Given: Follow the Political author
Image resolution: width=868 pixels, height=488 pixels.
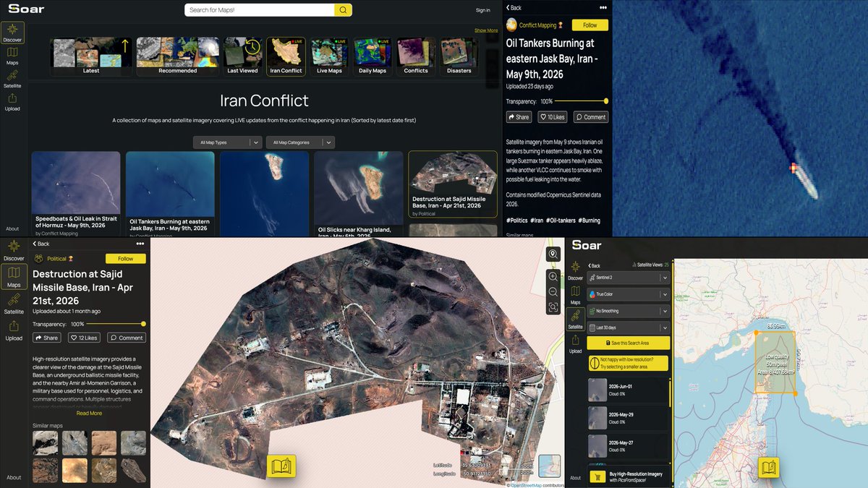Looking at the screenshot, I should pos(125,258).
